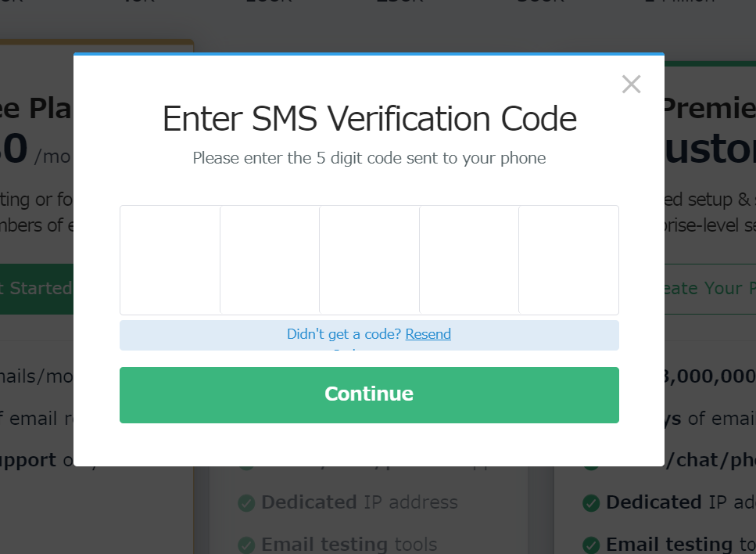This screenshot has width=756, height=554.
Task: Click the Enter SMS Verification Code heading
Action: pyautogui.click(x=370, y=119)
